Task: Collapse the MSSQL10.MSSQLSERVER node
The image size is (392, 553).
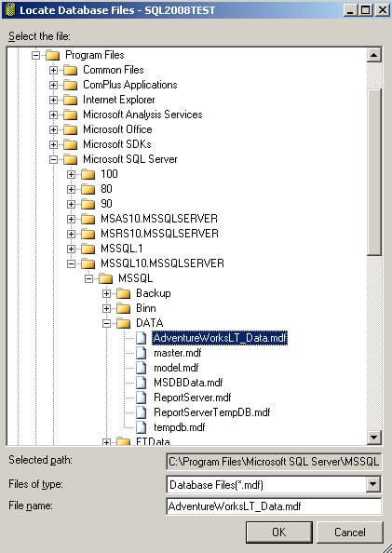Action: point(71,263)
